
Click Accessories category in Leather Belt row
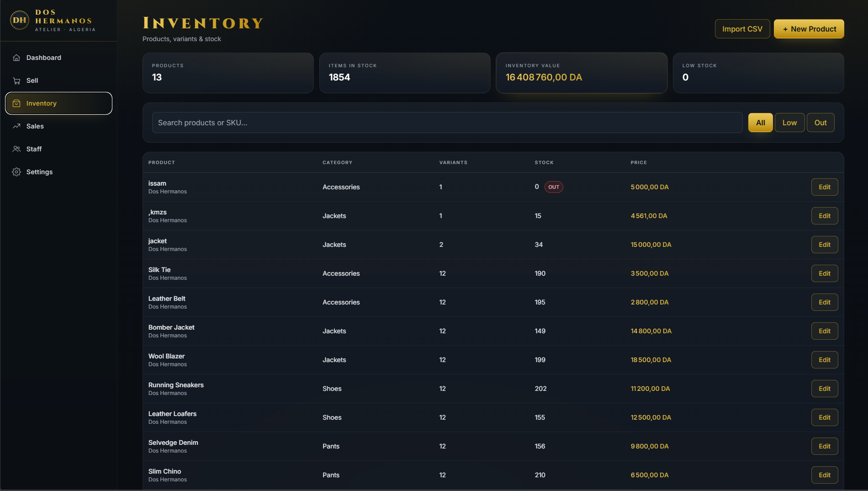(341, 302)
